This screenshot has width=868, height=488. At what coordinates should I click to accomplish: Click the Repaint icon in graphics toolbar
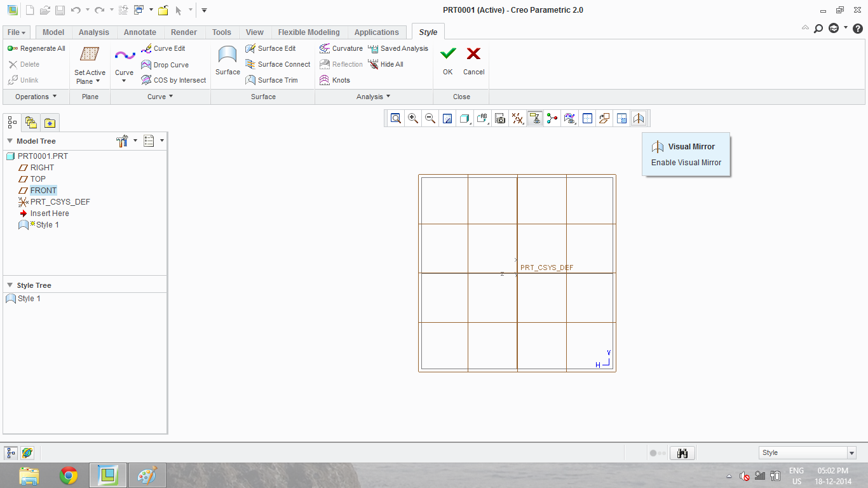[447, 118]
